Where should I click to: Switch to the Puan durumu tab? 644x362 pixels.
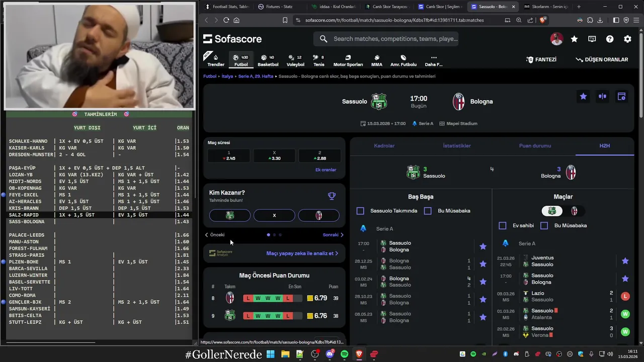click(535, 146)
